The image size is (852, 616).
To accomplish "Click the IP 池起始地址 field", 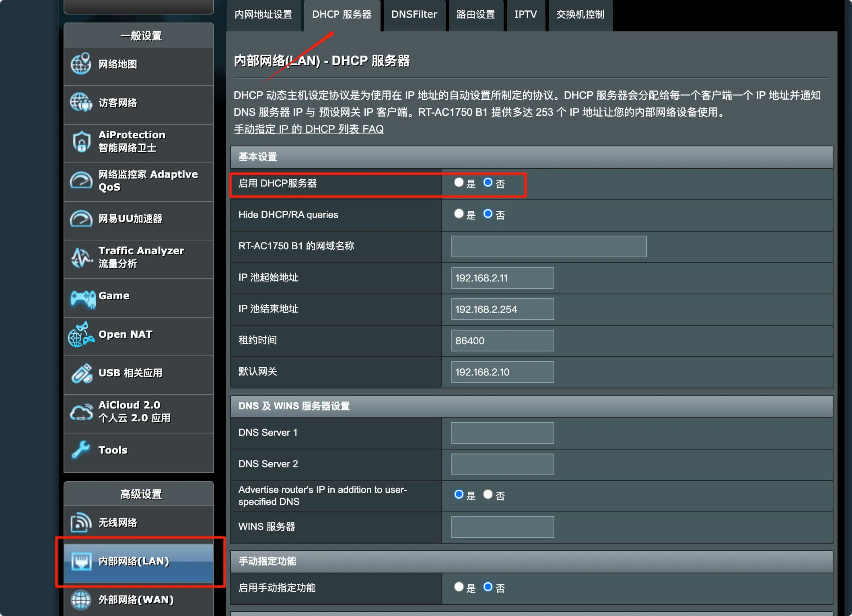I will tap(502, 277).
